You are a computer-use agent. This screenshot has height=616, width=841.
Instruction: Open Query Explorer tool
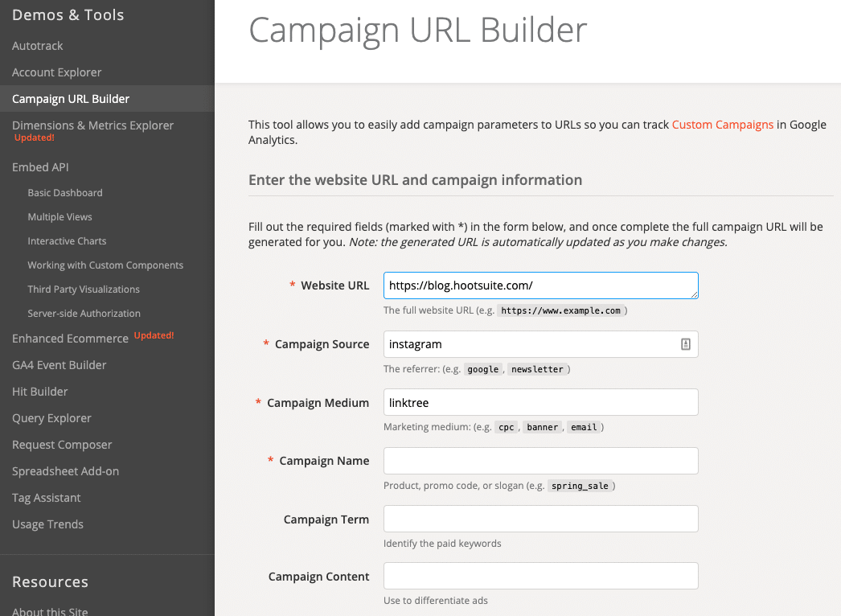tap(51, 418)
